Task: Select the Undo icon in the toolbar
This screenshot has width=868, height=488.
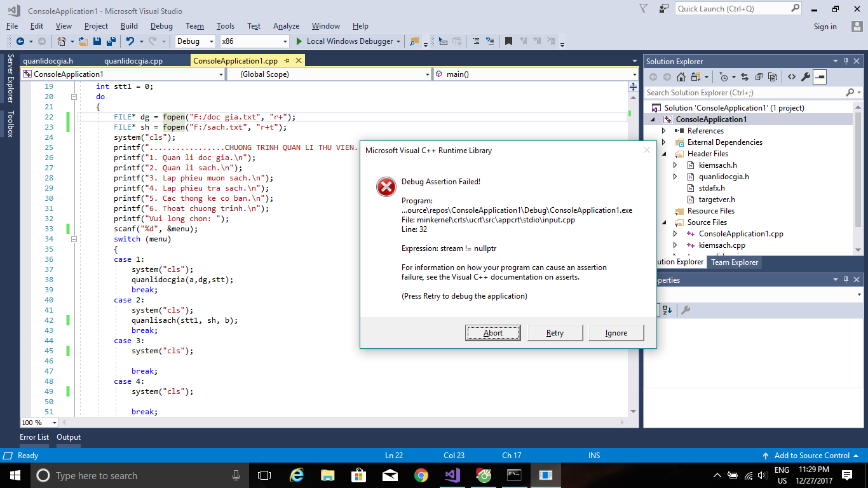Action: pos(132,41)
